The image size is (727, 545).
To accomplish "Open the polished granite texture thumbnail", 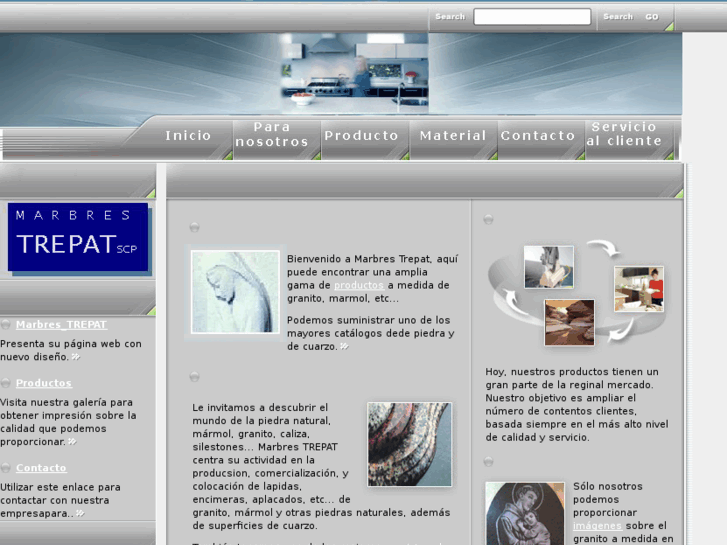I will pos(409,444).
